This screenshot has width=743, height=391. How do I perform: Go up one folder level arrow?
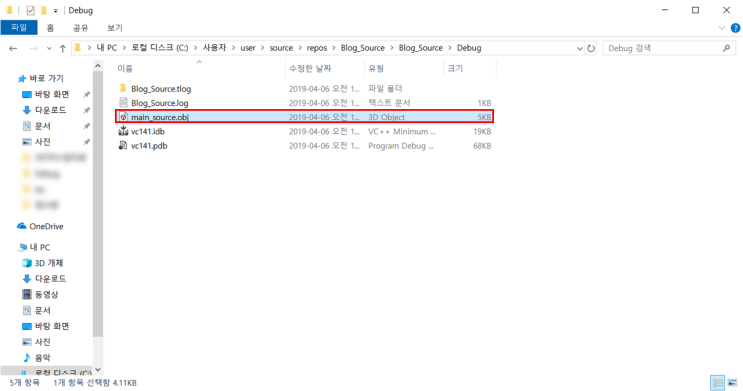63,48
